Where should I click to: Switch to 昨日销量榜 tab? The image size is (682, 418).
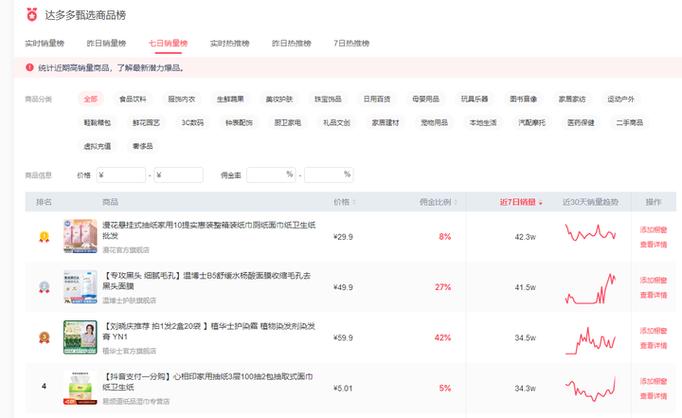(106, 43)
